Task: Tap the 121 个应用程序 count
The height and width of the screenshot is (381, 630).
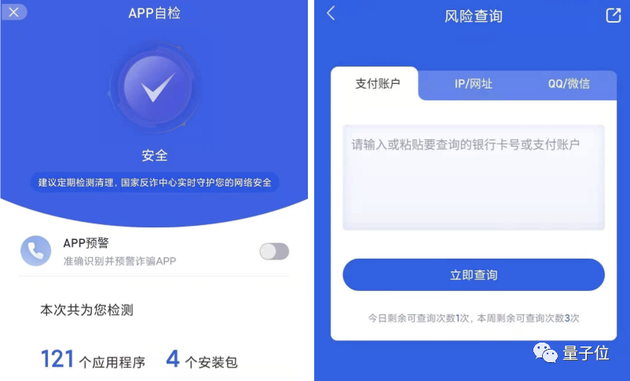Action: click(93, 359)
